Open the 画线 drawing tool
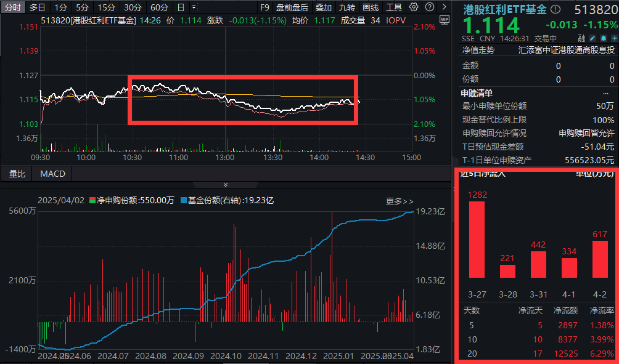 (370, 7)
